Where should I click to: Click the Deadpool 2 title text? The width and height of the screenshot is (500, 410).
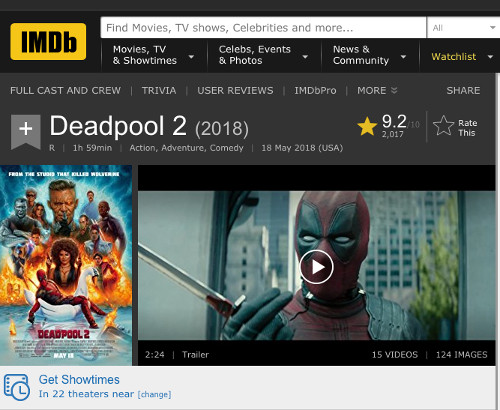[118, 126]
